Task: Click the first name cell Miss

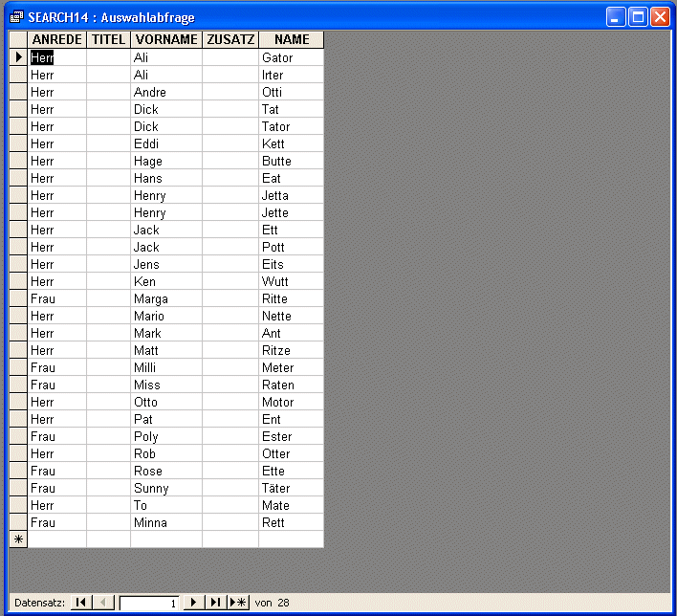Action: (x=166, y=385)
